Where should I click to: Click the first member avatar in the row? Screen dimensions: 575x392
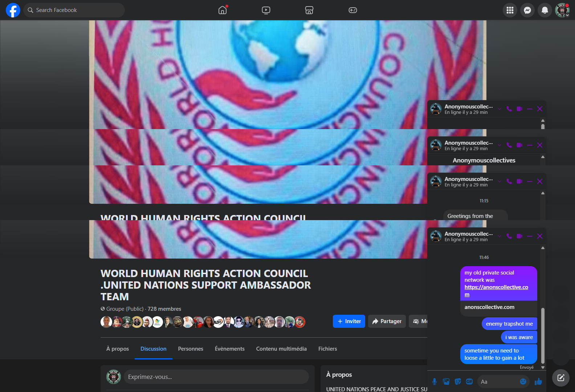pyautogui.click(x=106, y=322)
